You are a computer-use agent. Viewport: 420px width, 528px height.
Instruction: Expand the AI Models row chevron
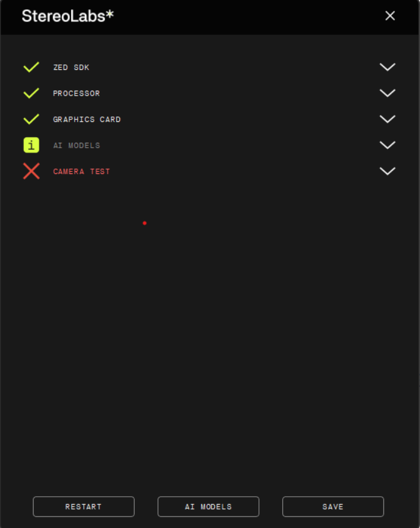coord(387,145)
